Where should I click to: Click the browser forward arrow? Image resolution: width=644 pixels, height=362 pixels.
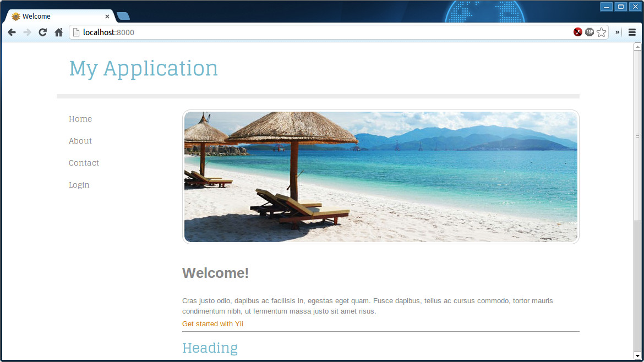[x=27, y=32]
